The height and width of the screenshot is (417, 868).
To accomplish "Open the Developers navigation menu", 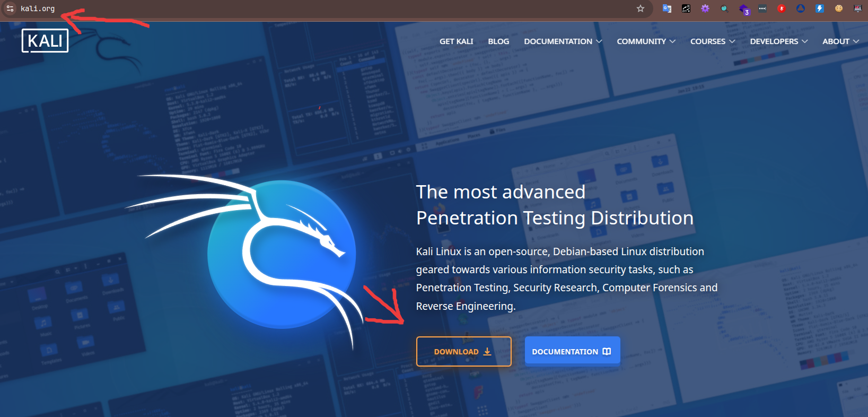I will coord(779,41).
